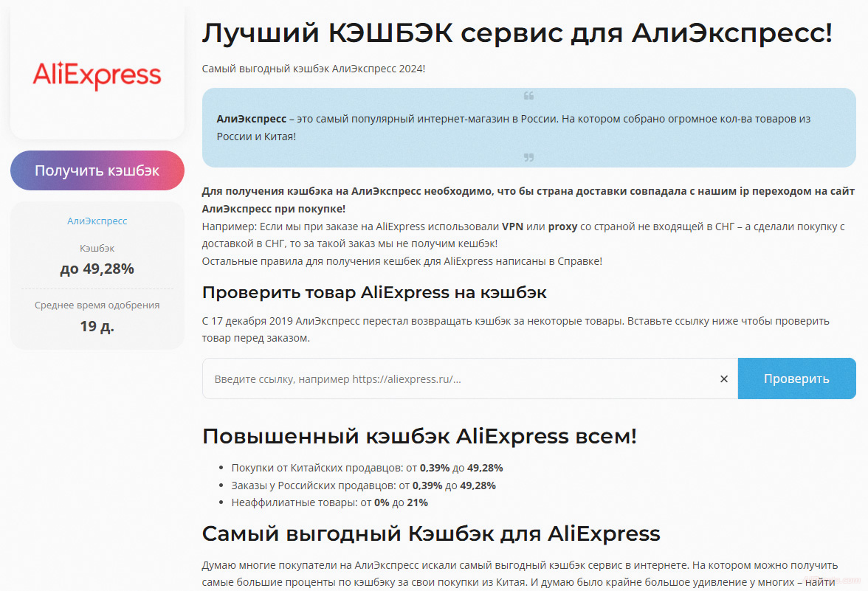Click the Повышенный кэшбэк AliExpress всем heading
Image resolution: width=868 pixels, height=591 pixels.
[418, 436]
